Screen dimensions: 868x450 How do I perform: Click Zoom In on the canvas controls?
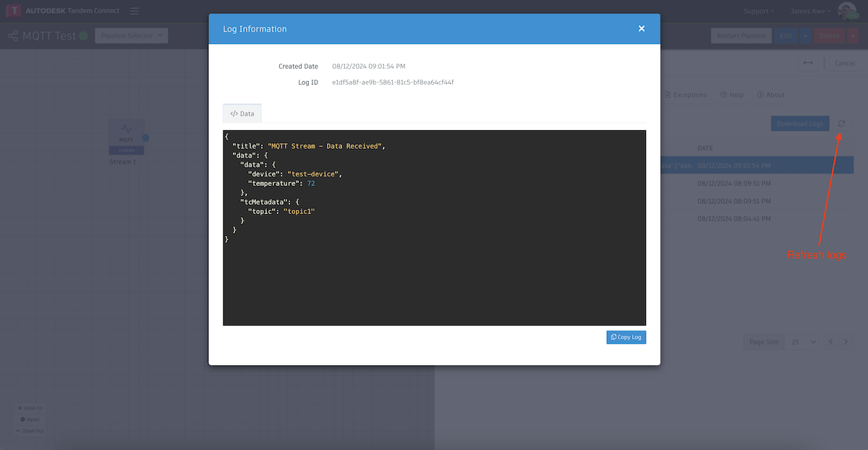(29, 408)
